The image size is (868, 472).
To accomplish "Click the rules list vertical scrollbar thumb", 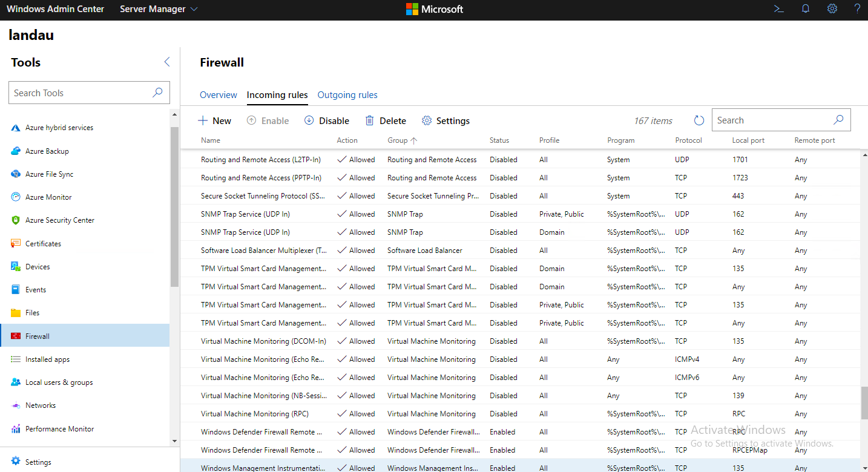I will [x=864, y=403].
